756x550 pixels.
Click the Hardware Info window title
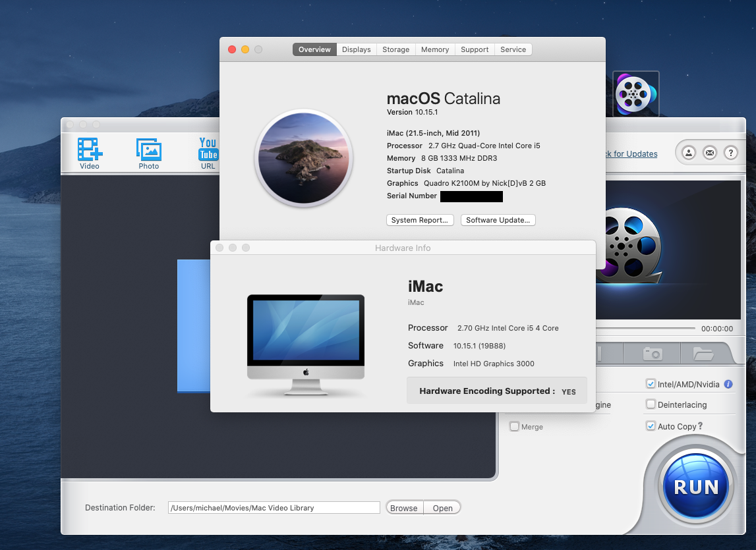(403, 248)
